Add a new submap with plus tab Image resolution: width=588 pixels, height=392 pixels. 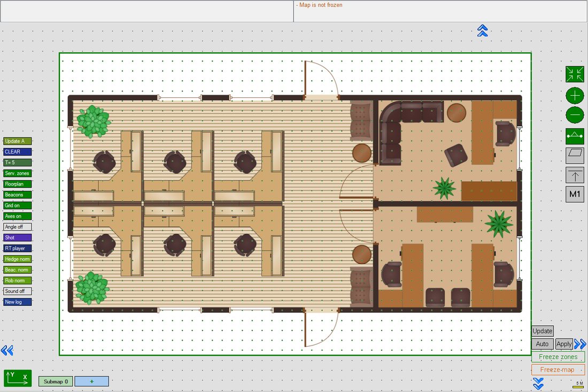coord(92,381)
